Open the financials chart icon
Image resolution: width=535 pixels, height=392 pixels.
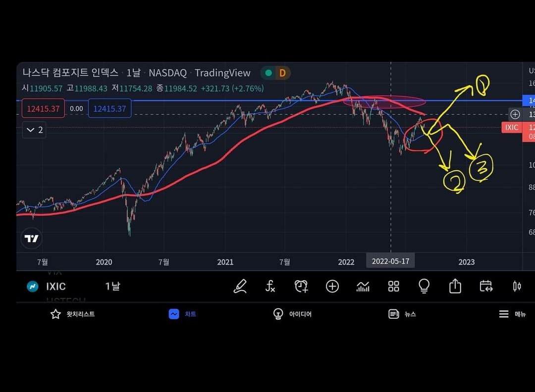click(x=363, y=287)
